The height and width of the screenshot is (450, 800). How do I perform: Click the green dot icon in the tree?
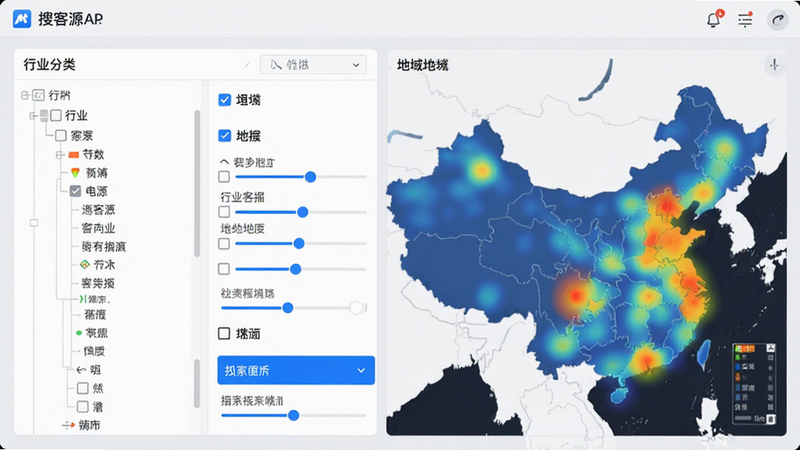pyautogui.click(x=79, y=333)
